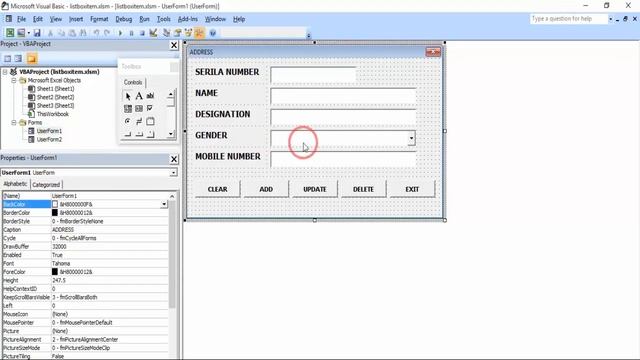Select the Caption property row 'ADDRESS'

[85, 230]
